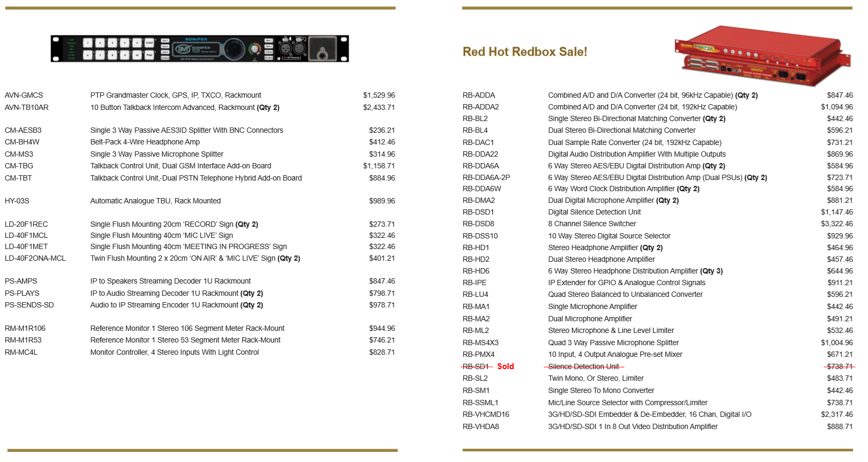Click 'Digital Audio Distribution Amplifier With Multiple Outputs'
Viewport: 868px width, 462px height.
click(637, 154)
